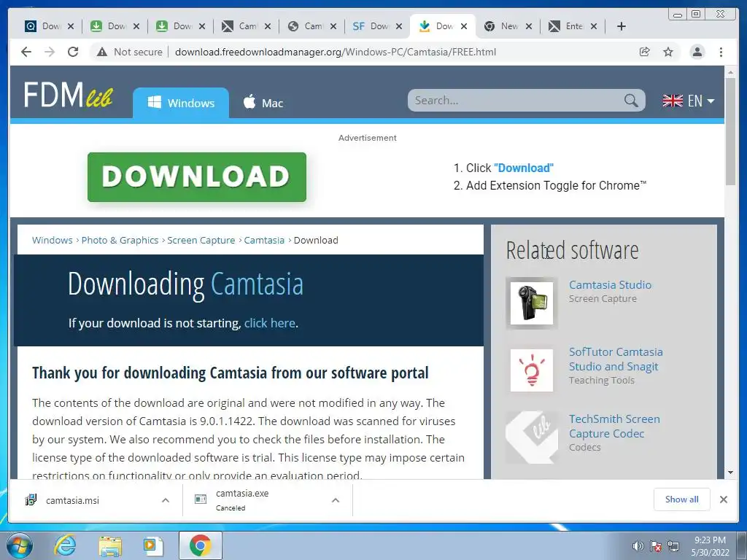Open a new browser tab
The image size is (747, 560).
[622, 26]
